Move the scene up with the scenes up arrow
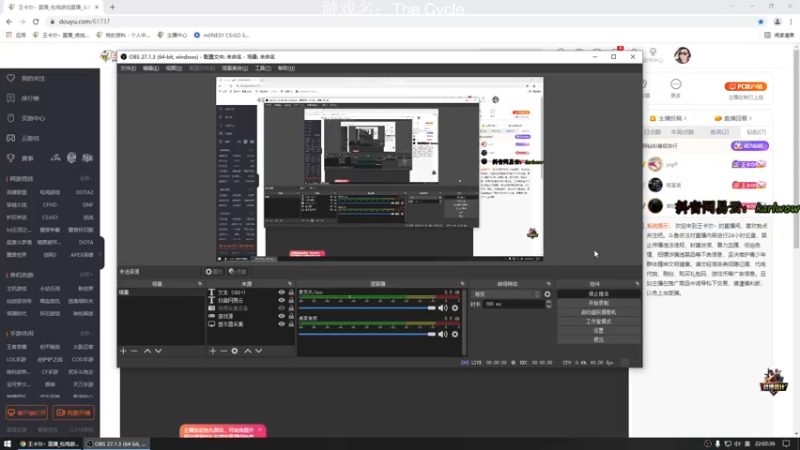The height and width of the screenshot is (450, 800). click(x=147, y=351)
